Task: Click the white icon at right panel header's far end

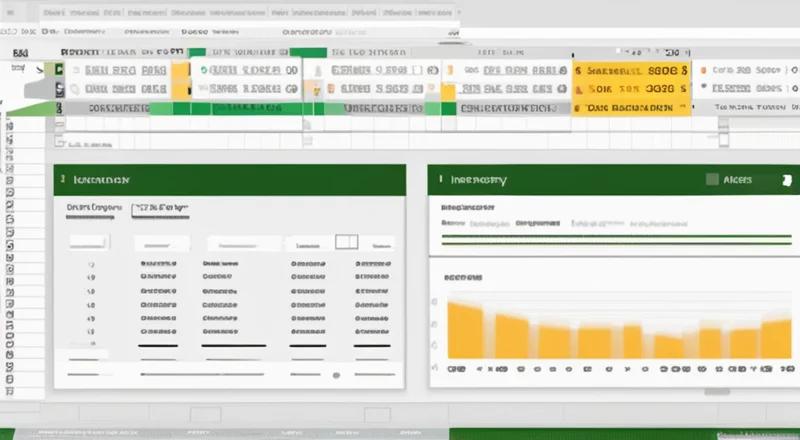Action: 785,180
